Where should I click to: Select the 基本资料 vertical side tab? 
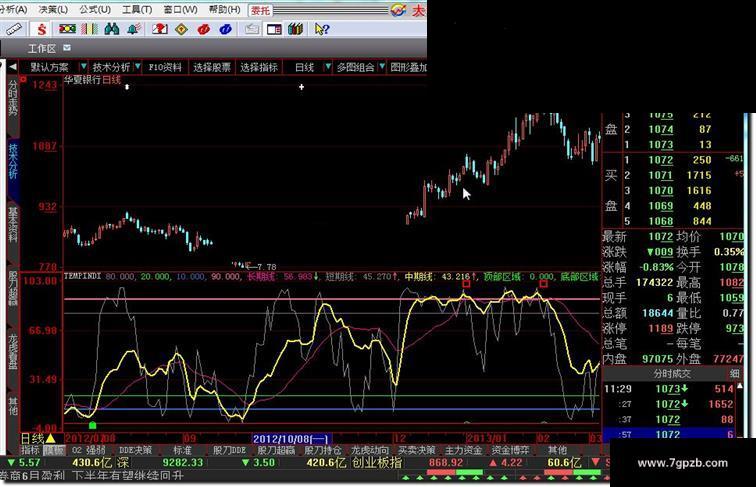[x=13, y=225]
